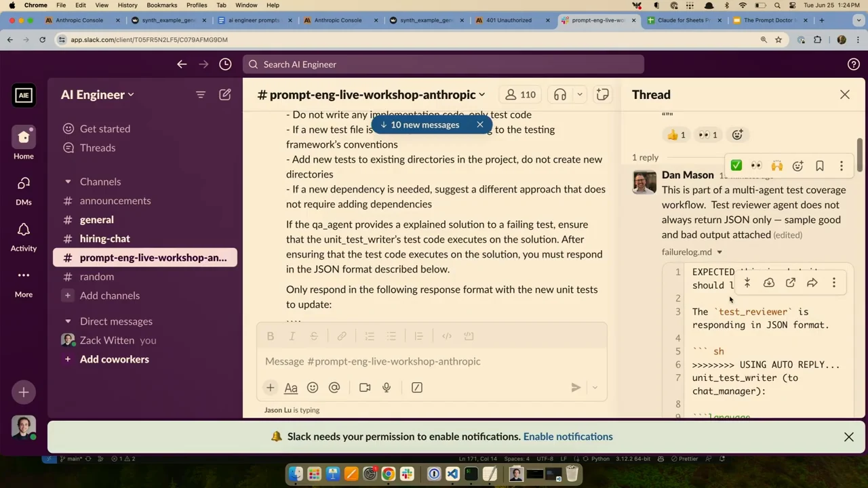Toggle bold formatting in composer
The height and width of the screenshot is (488, 868).
click(270, 336)
